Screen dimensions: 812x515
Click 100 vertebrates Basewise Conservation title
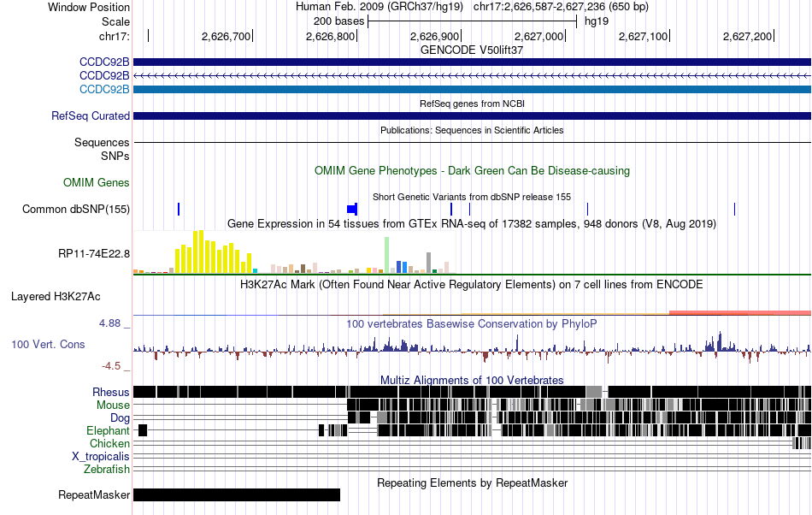coord(472,324)
